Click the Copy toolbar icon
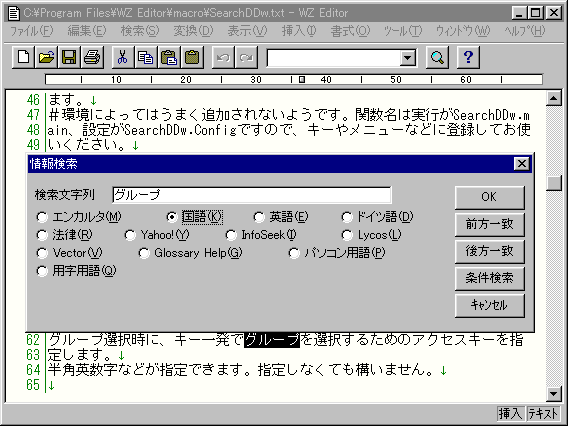568x426 pixels. pos(146,57)
